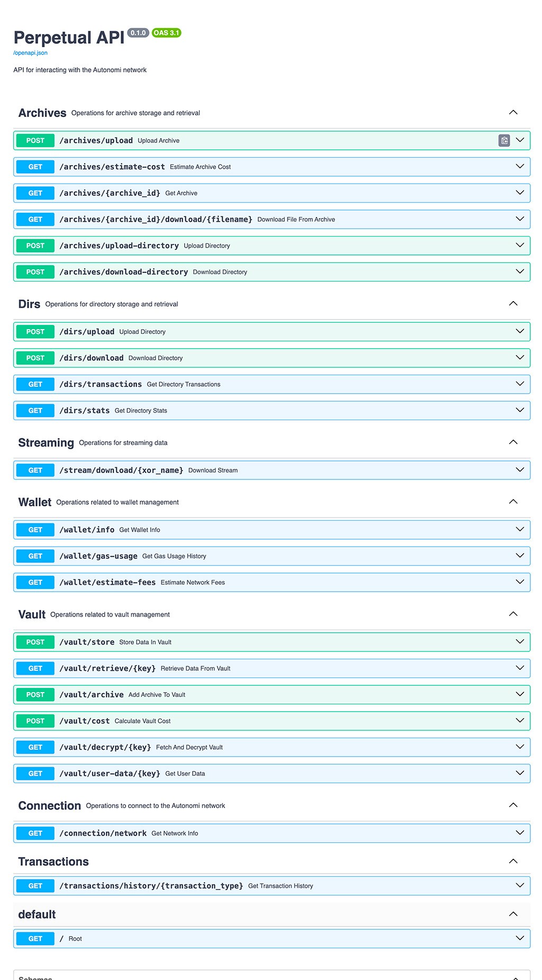Expand /archives/upload-directory row chevron
The height and width of the screenshot is (980, 542).
[520, 246]
